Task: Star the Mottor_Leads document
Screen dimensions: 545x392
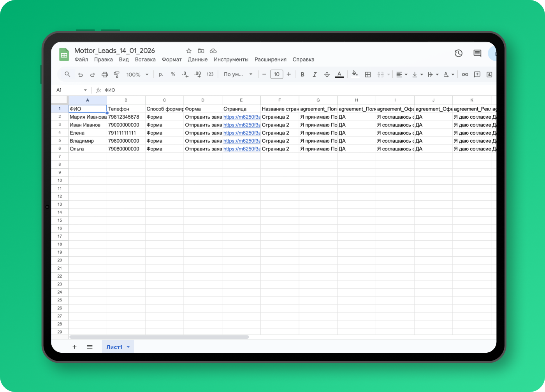Action: 189,51
